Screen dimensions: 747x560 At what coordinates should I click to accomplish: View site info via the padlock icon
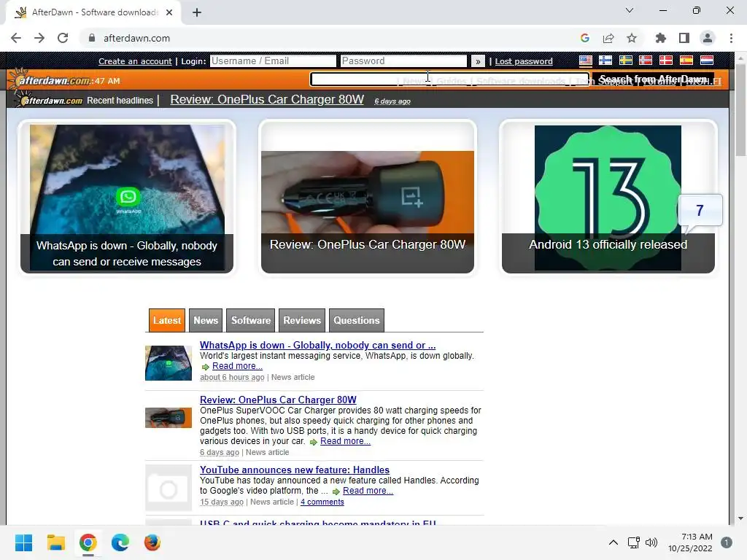coord(92,38)
